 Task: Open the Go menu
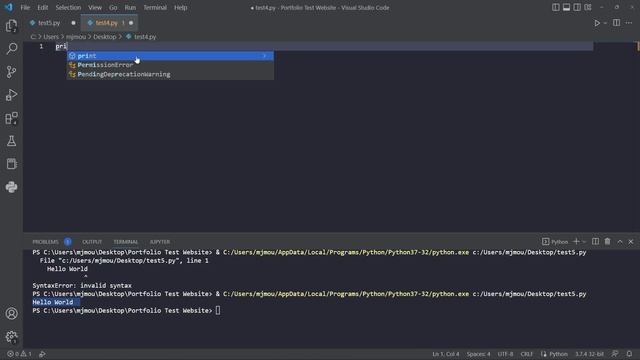(x=113, y=7)
